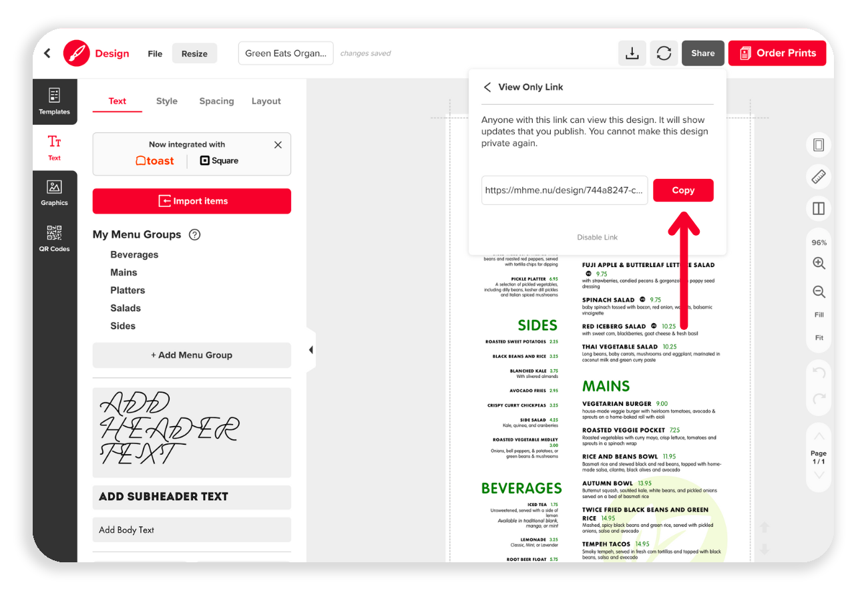Select the VEGETARIAN BURGER menu item
This screenshot has width=868, height=601.
click(616, 404)
